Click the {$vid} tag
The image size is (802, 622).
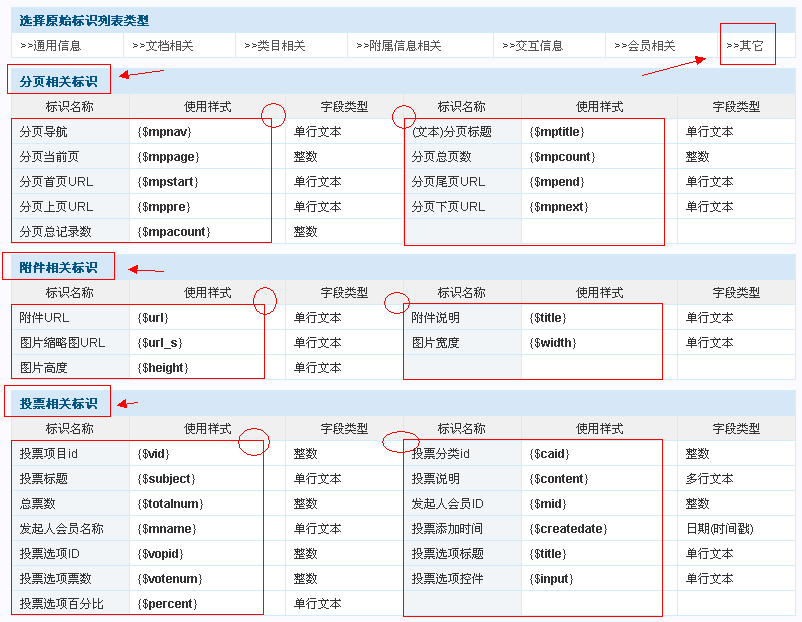pyautogui.click(x=153, y=454)
